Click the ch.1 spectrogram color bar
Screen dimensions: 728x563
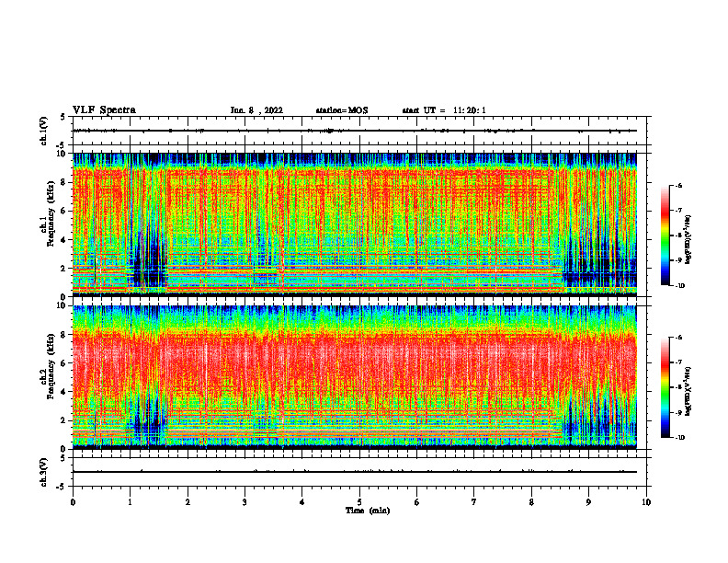[x=665, y=236]
